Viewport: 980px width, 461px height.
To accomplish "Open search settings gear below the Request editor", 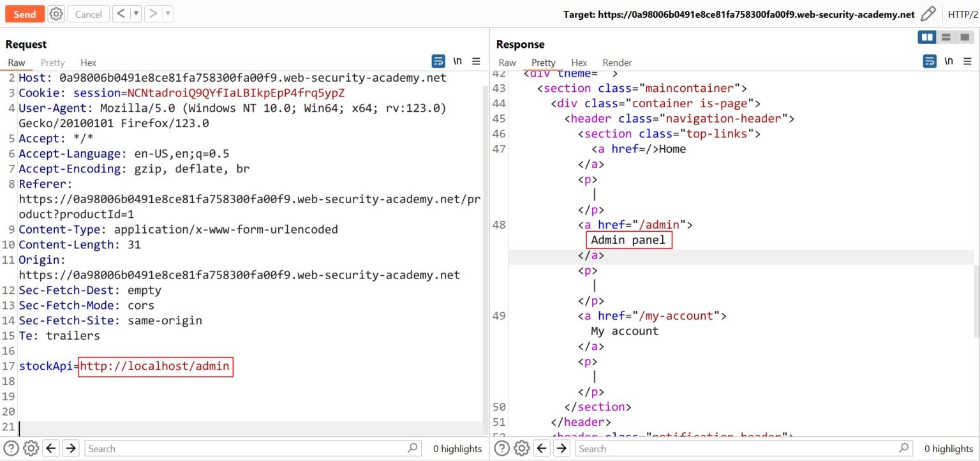I will [x=31, y=448].
